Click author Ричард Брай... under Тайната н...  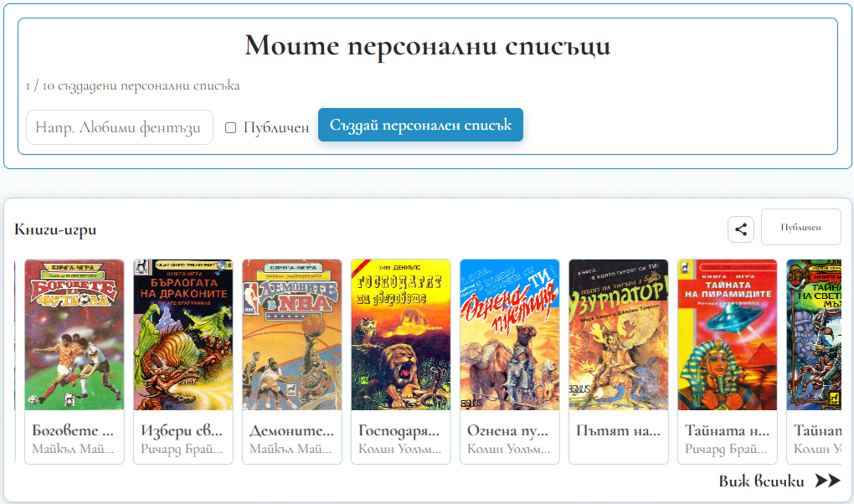[726, 450]
